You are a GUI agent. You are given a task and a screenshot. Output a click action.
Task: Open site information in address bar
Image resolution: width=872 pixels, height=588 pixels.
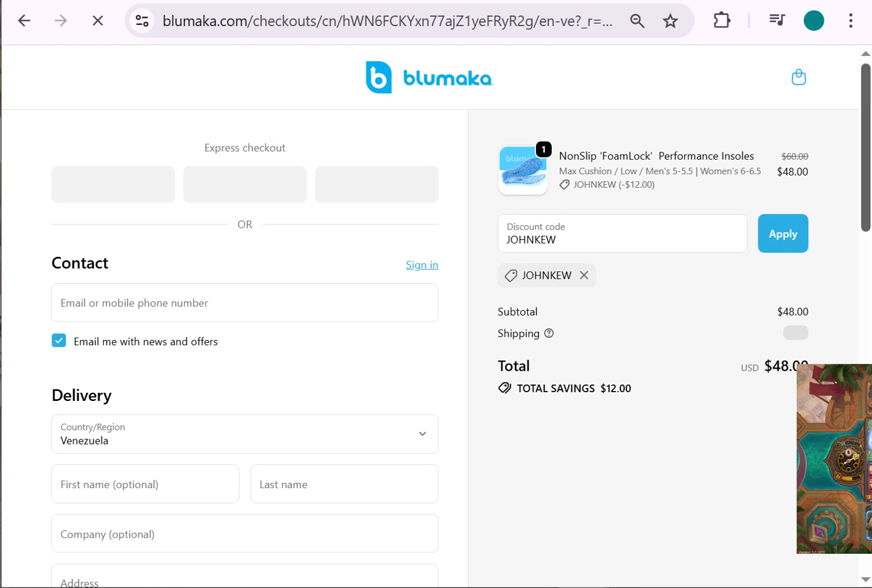pyautogui.click(x=142, y=21)
